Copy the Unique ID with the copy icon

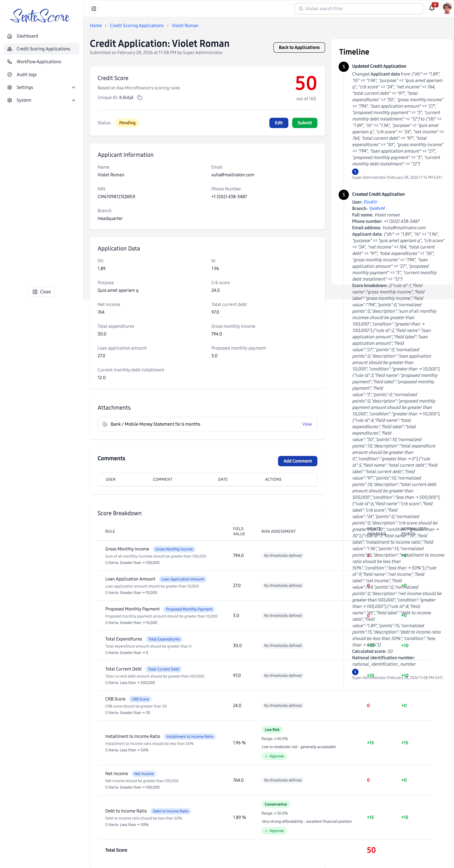pyautogui.click(x=140, y=98)
